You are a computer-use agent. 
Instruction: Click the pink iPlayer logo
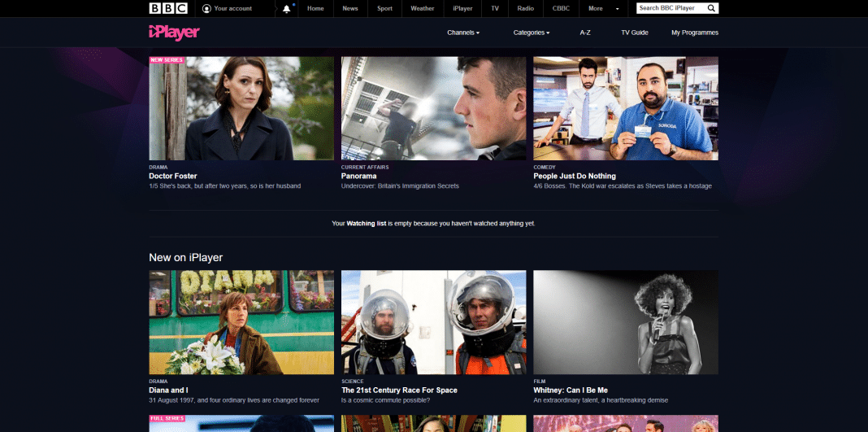174,33
